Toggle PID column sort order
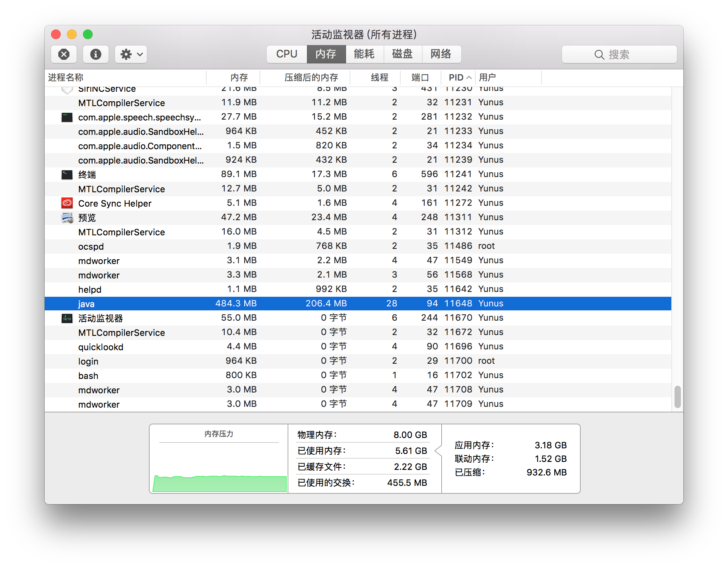The width and height of the screenshot is (728, 568). click(458, 77)
